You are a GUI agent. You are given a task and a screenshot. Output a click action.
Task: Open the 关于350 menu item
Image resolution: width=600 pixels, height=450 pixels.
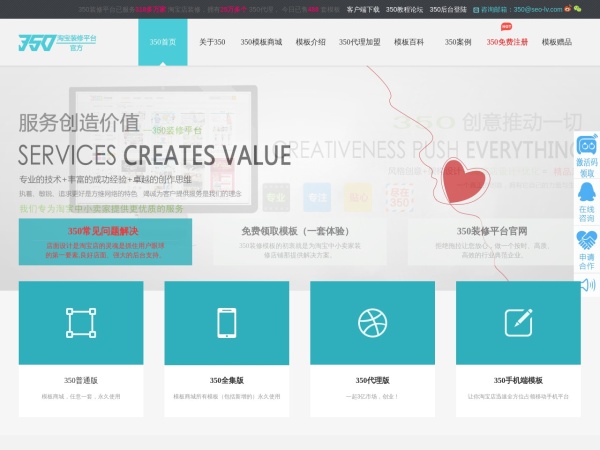(x=212, y=42)
